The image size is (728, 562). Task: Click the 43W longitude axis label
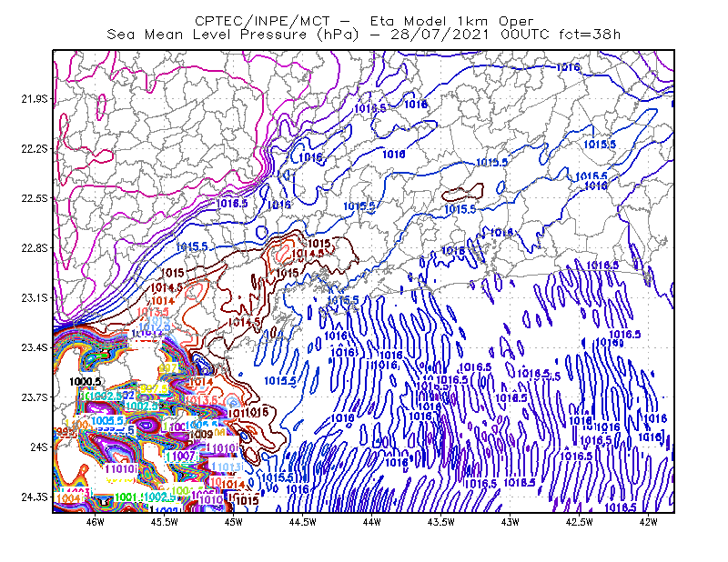(511, 522)
